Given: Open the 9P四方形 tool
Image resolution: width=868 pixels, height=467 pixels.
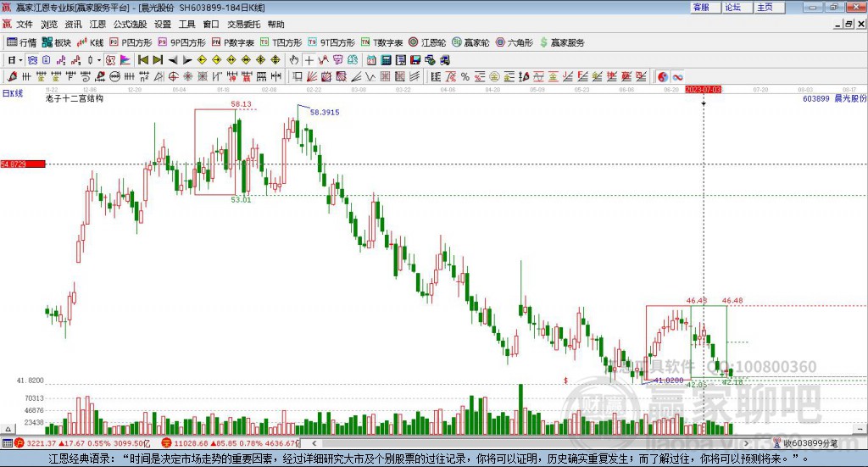Looking at the screenshot, I should click(x=181, y=42).
